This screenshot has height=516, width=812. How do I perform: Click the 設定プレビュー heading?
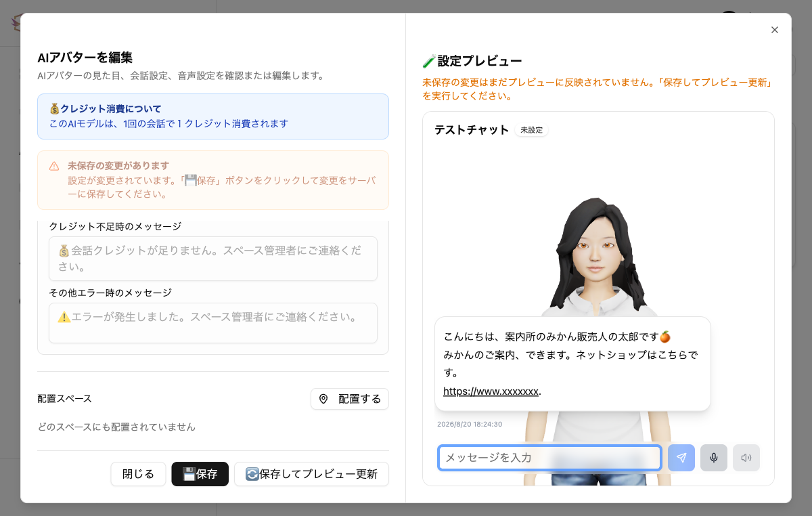point(472,61)
